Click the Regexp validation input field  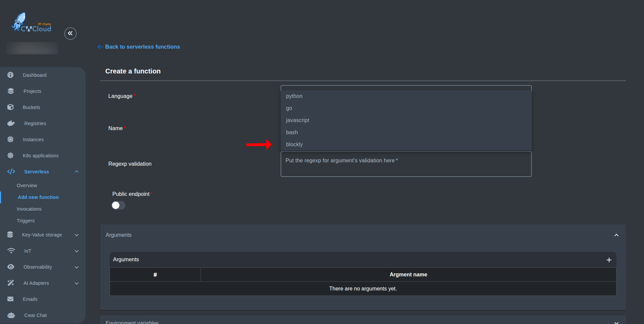pyautogui.click(x=406, y=164)
